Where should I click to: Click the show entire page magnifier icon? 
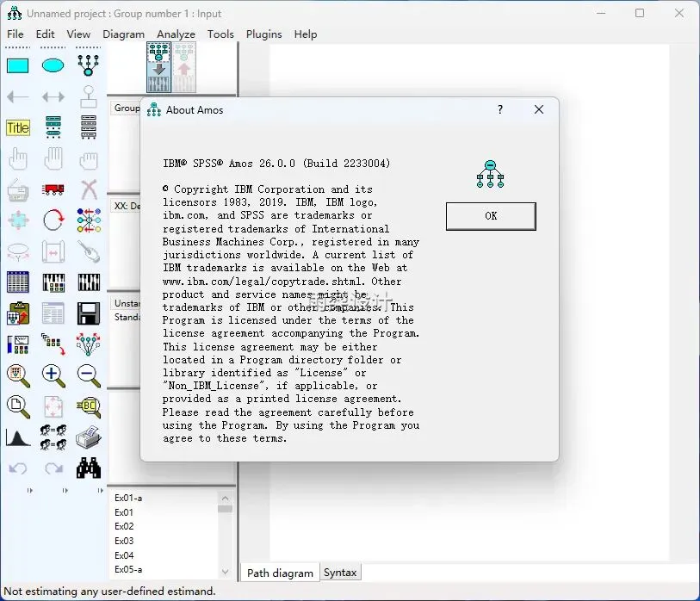pos(18,407)
